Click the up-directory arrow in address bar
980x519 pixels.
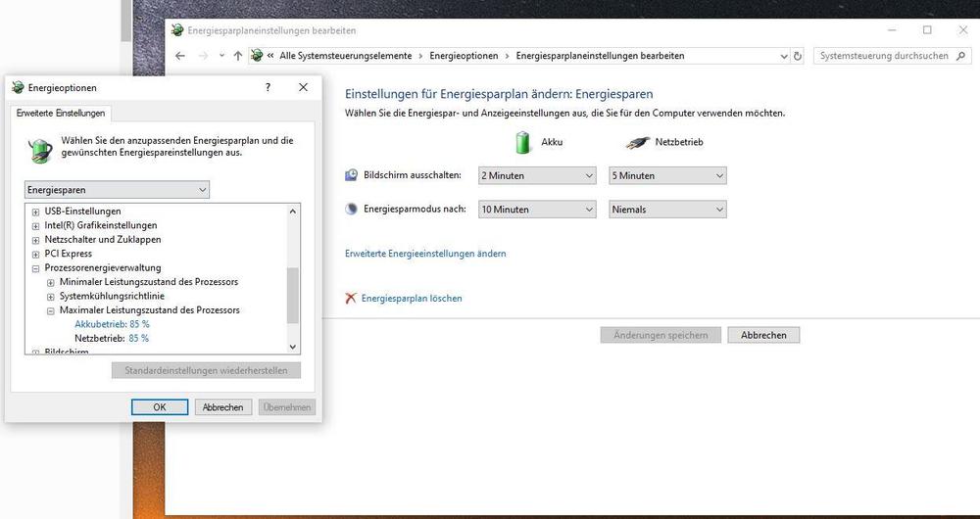click(237, 56)
